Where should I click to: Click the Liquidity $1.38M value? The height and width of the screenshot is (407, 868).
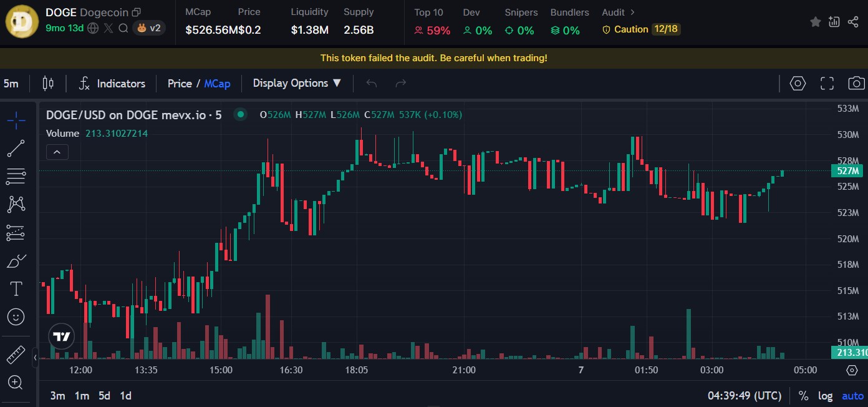(309, 30)
